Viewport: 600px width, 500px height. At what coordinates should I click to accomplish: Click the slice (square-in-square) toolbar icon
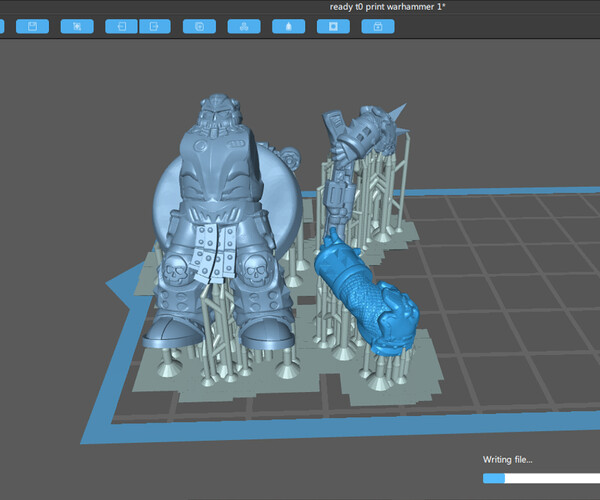(x=333, y=26)
